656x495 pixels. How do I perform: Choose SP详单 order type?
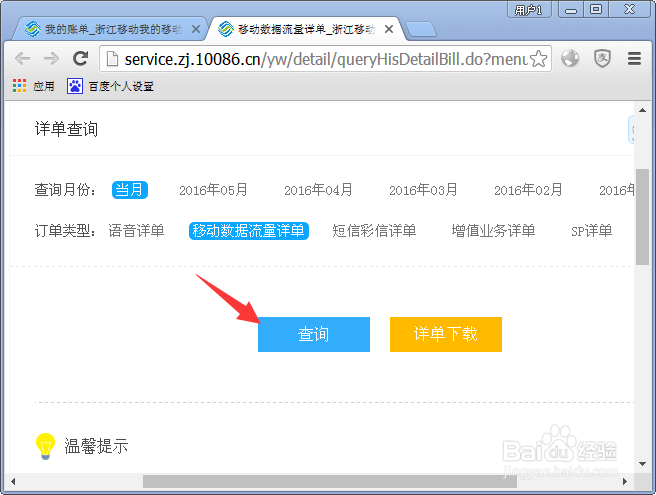(592, 231)
